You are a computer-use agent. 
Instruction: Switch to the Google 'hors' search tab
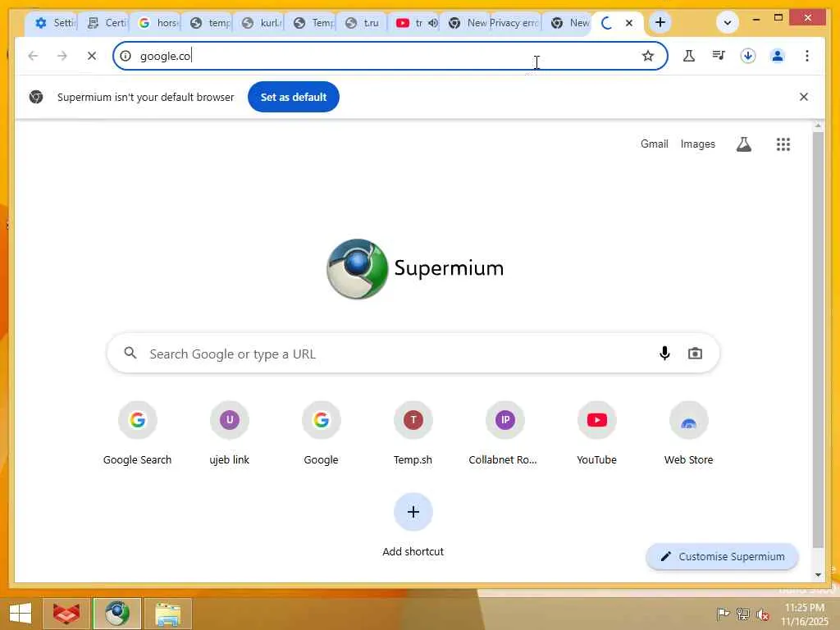point(157,23)
